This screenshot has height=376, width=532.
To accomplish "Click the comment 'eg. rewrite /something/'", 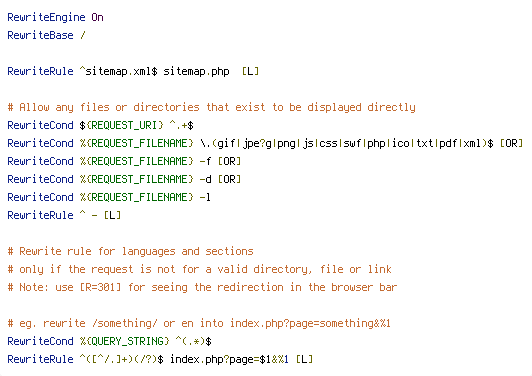I will (x=199, y=323).
